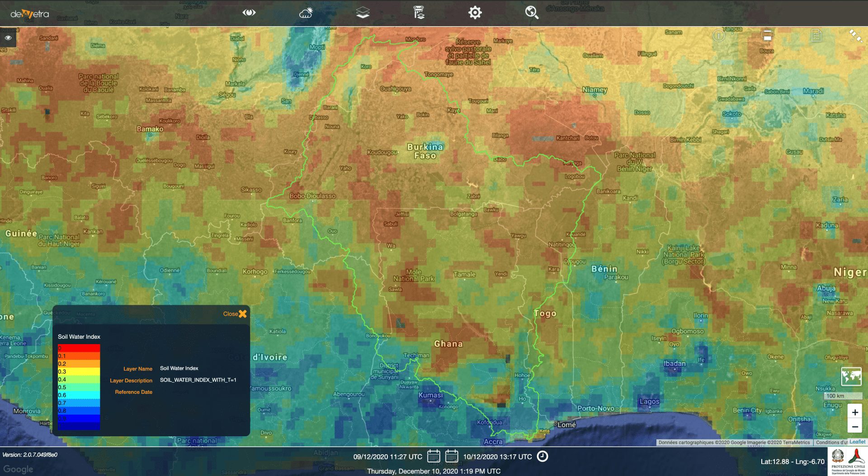Click the Abuja city label
868x476 pixels.
coord(826,288)
